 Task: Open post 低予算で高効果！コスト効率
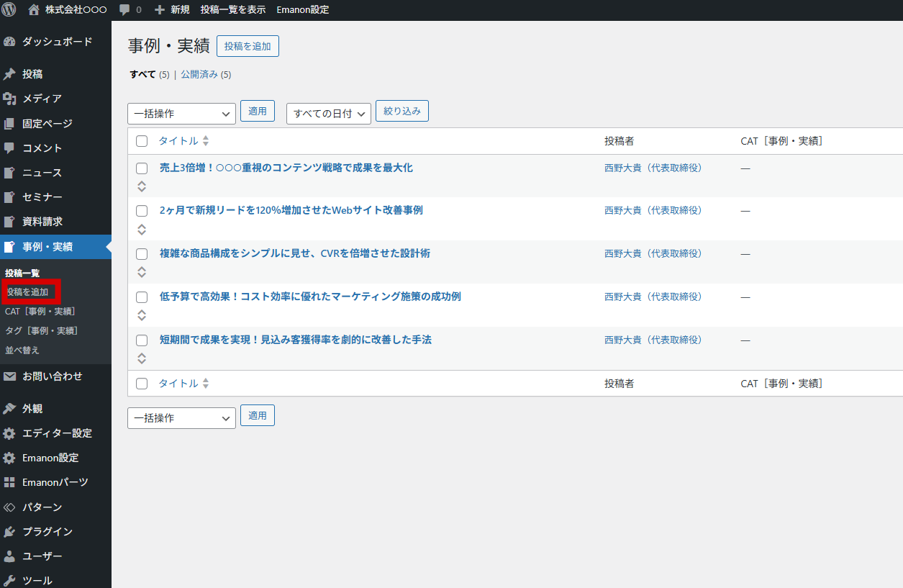[310, 297]
